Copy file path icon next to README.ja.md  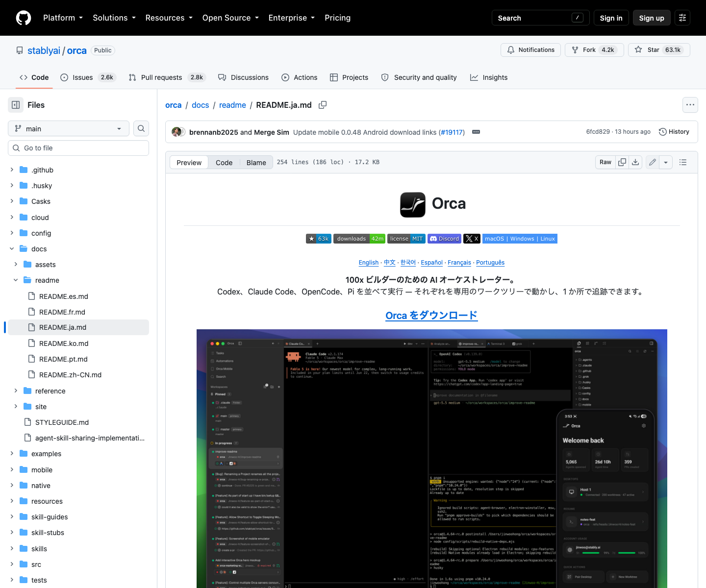(x=323, y=105)
